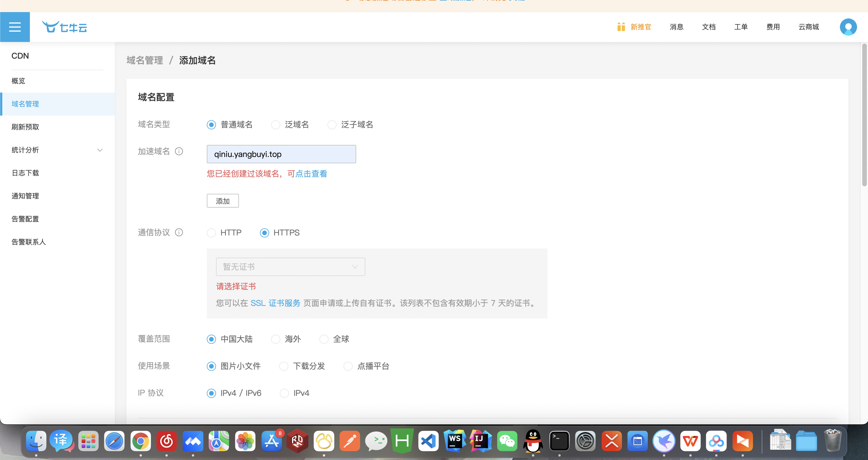Show the info tooltip for 通信协议
This screenshot has height=460, width=868.
[x=179, y=232]
